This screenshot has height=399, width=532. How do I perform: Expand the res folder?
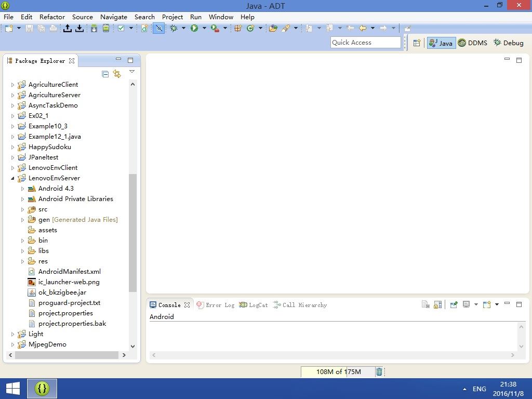22,261
